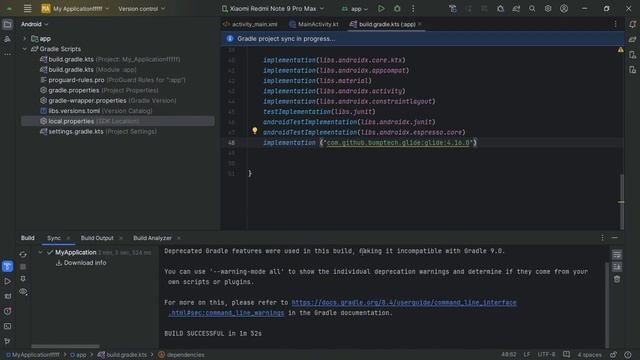Open the IDE settings gear

(x=548, y=9)
